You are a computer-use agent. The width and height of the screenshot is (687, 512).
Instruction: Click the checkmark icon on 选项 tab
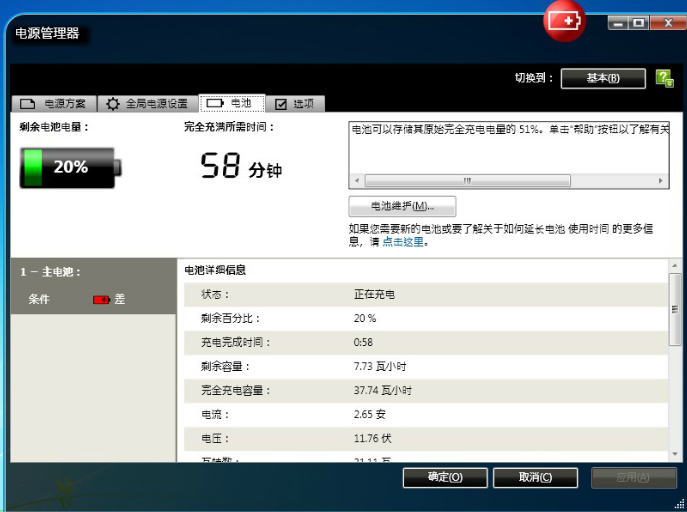[x=280, y=104]
